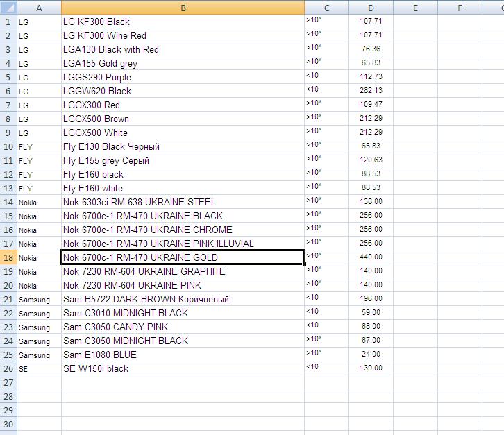Select column B header
Screen dimensions: 504x435
[x=183, y=8]
